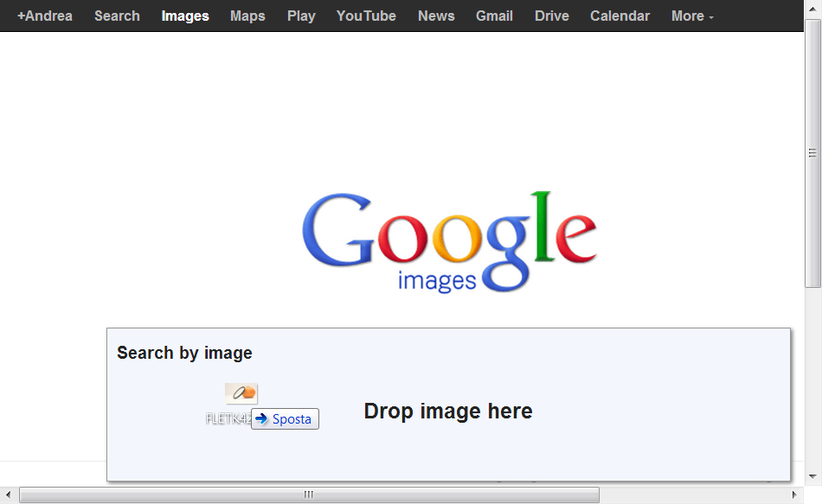Click the vertical scrollbar down arrow
822x504 pixels.
pos(813,476)
